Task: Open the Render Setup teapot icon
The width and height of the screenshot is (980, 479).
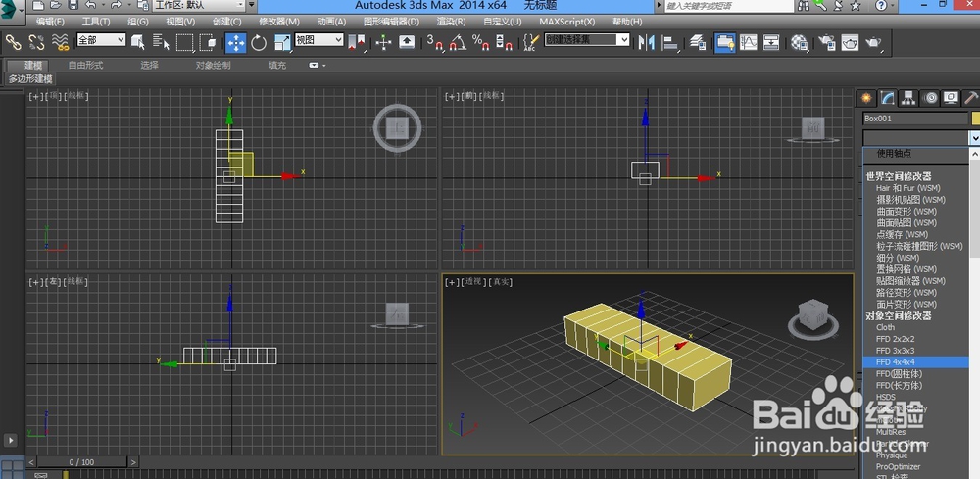Action: [827, 42]
